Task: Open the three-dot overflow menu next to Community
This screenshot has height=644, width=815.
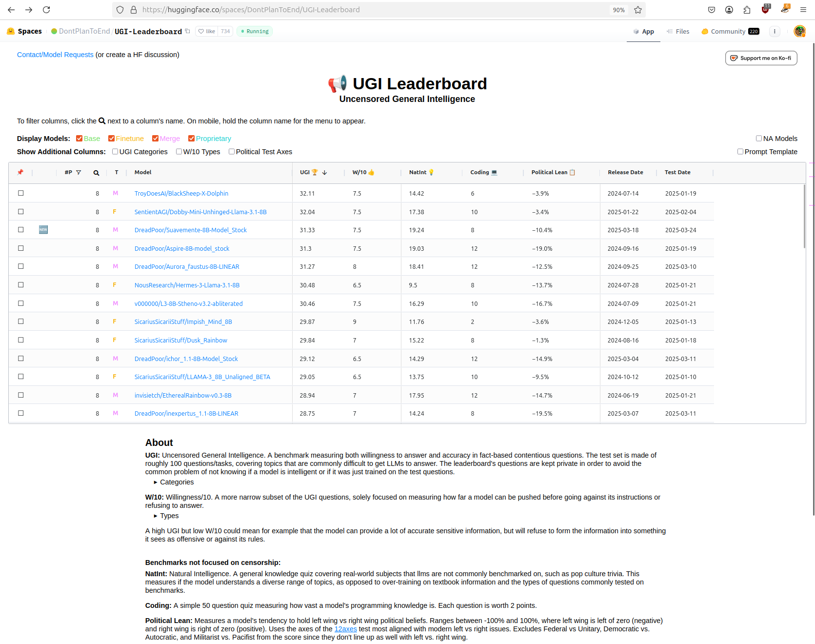Action: (775, 31)
